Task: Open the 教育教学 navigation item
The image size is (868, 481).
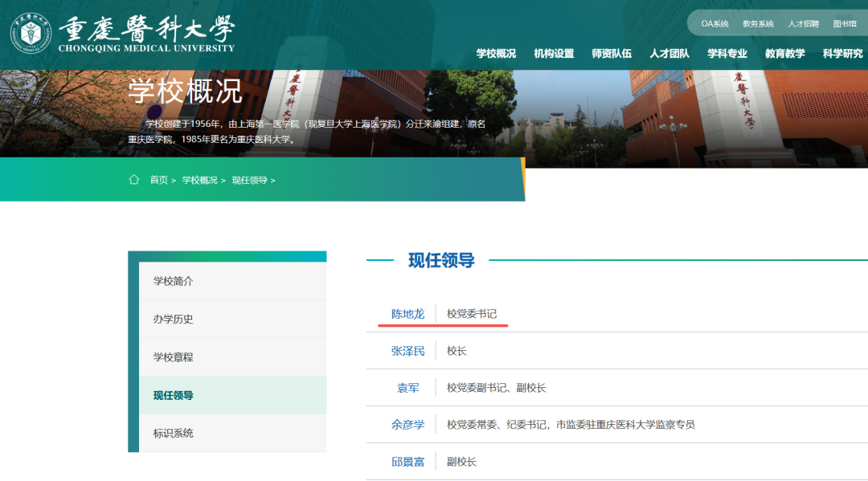Action: click(784, 53)
